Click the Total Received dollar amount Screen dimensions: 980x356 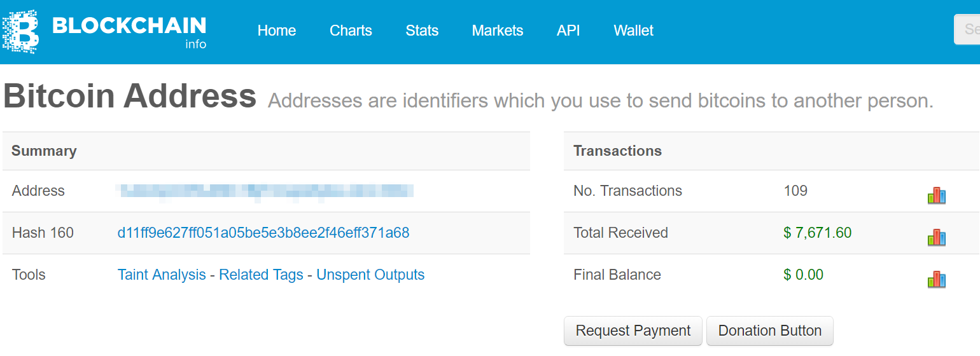[x=817, y=233]
